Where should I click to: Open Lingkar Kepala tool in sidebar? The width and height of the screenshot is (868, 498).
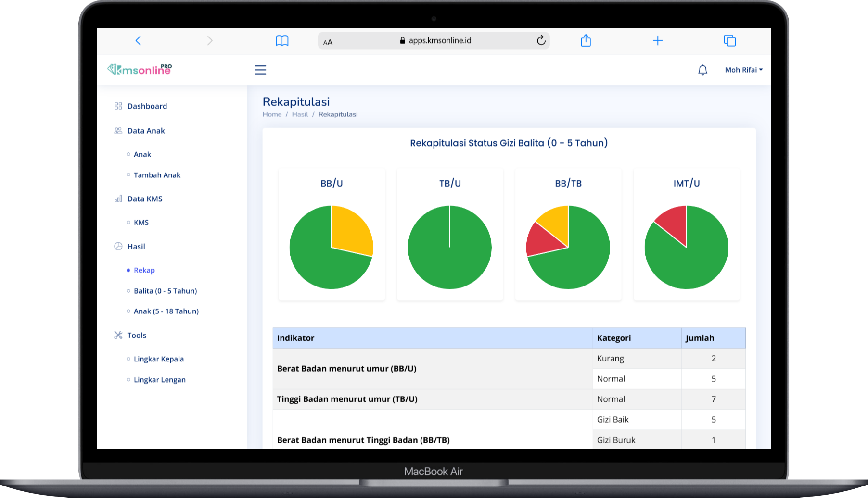(x=158, y=359)
